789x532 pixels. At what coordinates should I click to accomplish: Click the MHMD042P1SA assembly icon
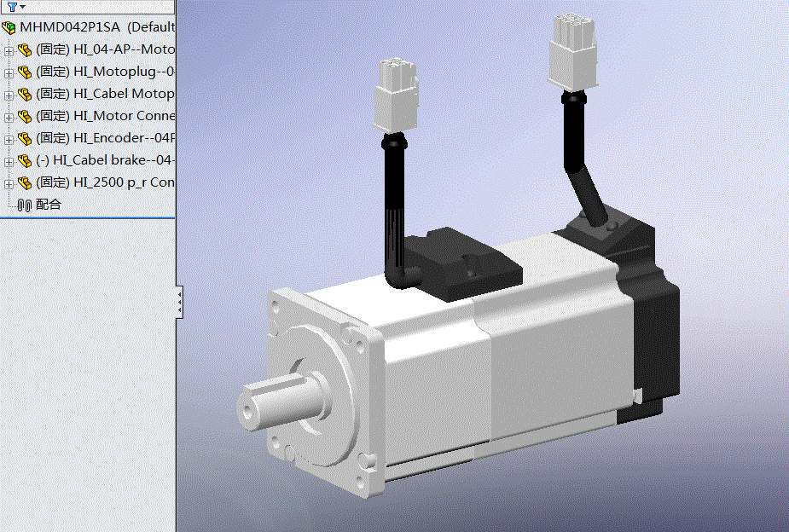9,27
